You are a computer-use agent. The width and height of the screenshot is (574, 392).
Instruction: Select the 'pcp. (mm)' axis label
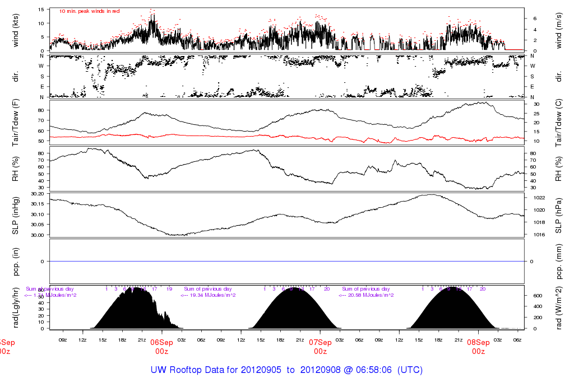pos(559,262)
